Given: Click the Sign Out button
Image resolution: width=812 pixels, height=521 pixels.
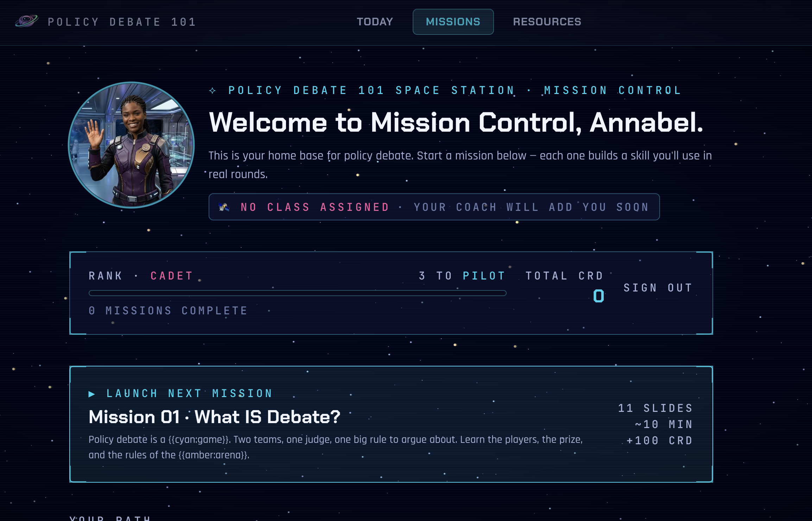Looking at the screenshot, I should coord(658,288).
